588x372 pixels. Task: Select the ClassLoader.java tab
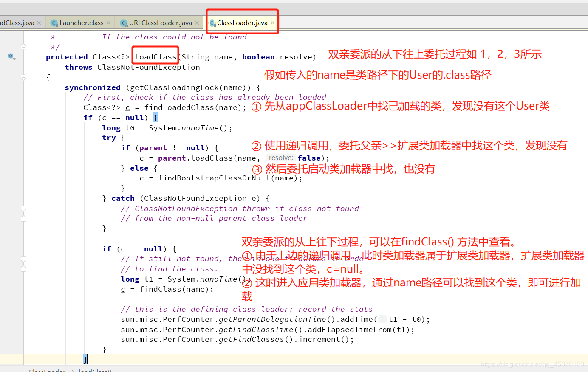[242, 23]
